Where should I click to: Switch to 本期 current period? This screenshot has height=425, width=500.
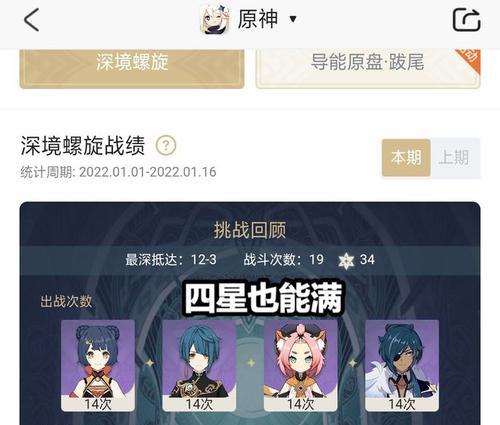point(406,158)
